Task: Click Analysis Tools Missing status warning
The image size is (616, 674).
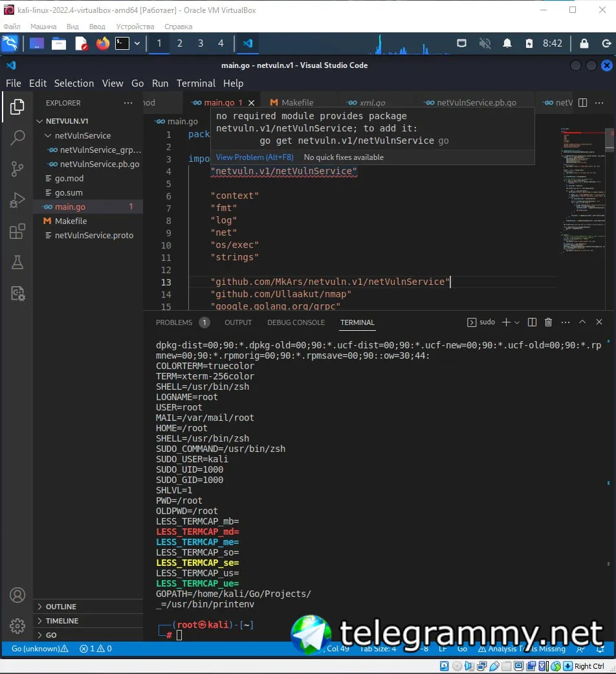Action: (522, 649)
